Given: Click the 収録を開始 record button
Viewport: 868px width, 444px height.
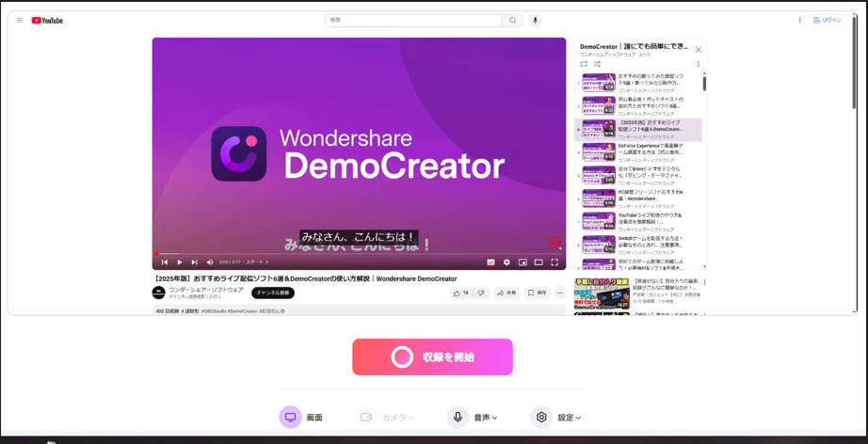Looking at the screenshot, I should pos(432,357).
